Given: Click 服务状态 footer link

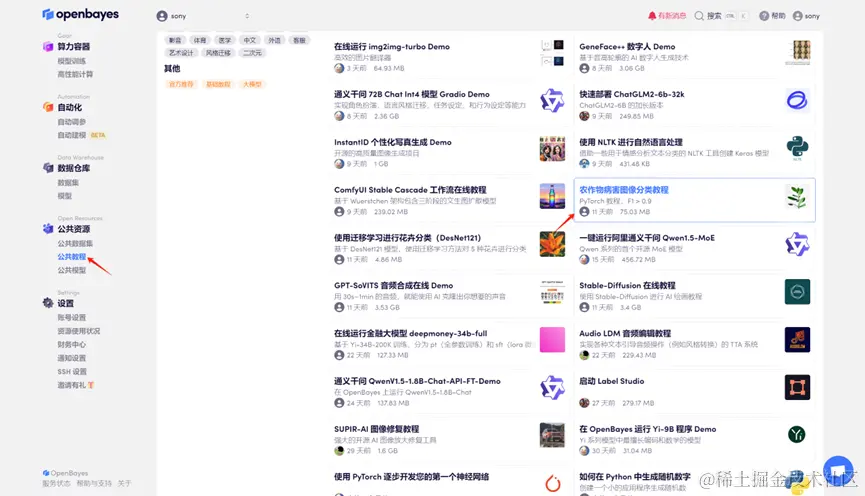Looking at the screenshot, I should [56, 483].
